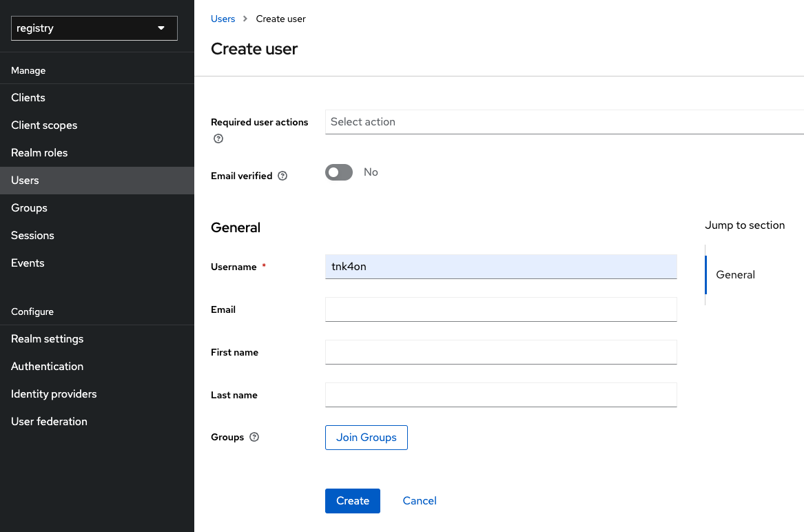View the Sessions page

(32, 235)
